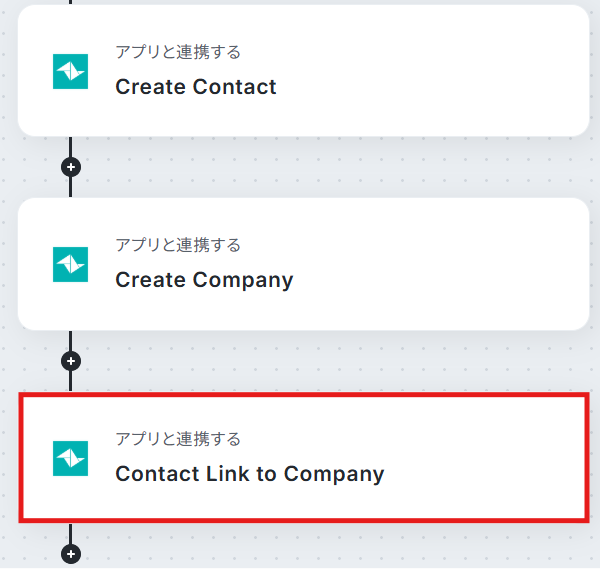Click アプリと連携する label above Create Contact
The image size is (600, 569).
click(x=178, y=52)
